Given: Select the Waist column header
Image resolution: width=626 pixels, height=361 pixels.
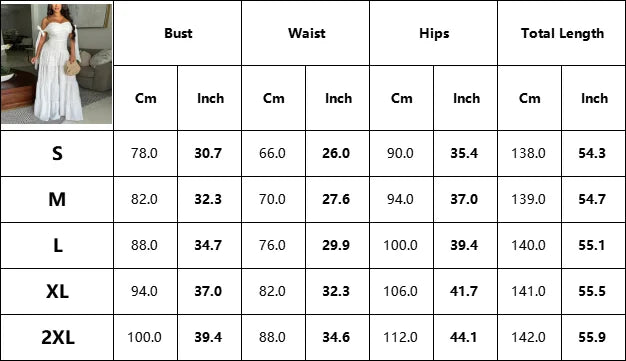Looking at the screenshot, I should [306, 33].
